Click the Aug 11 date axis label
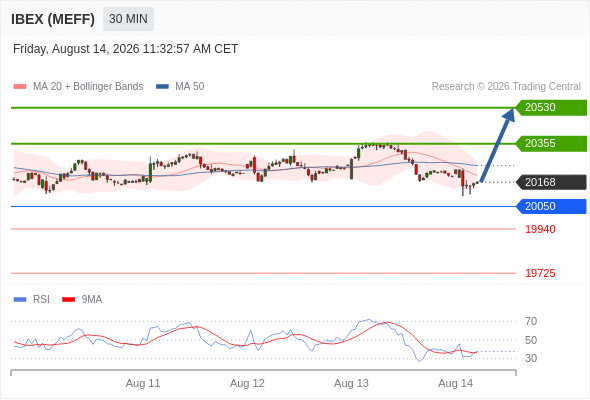The image size is (590, 400). click(143, 383)
